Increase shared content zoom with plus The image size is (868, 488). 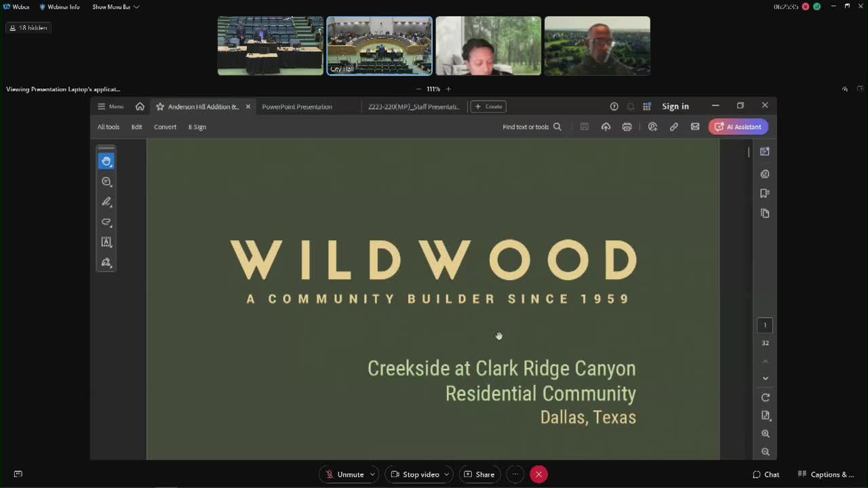point(448,89)
